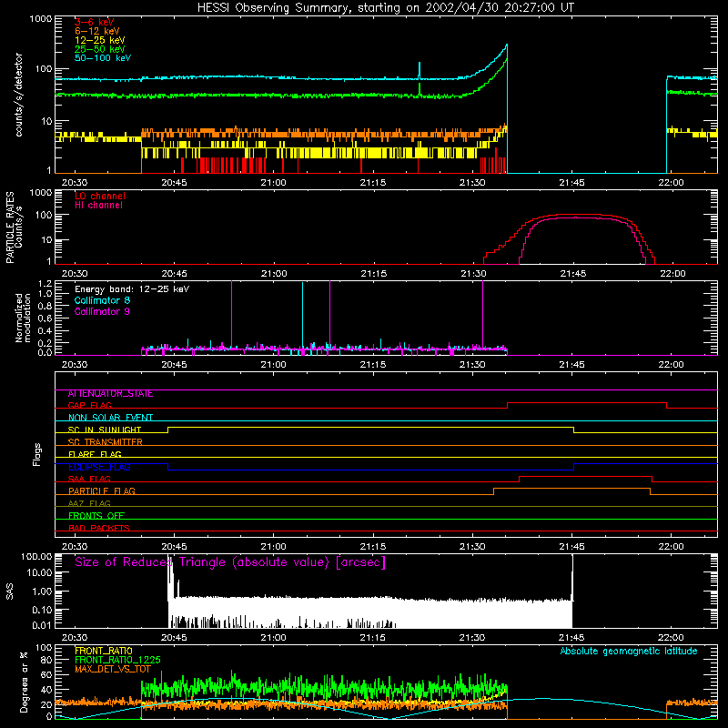The width and height of the screenshot is (728, 728).
Task: Click the 'Degrees or %' axis label
Action: (x=24, y=682)
